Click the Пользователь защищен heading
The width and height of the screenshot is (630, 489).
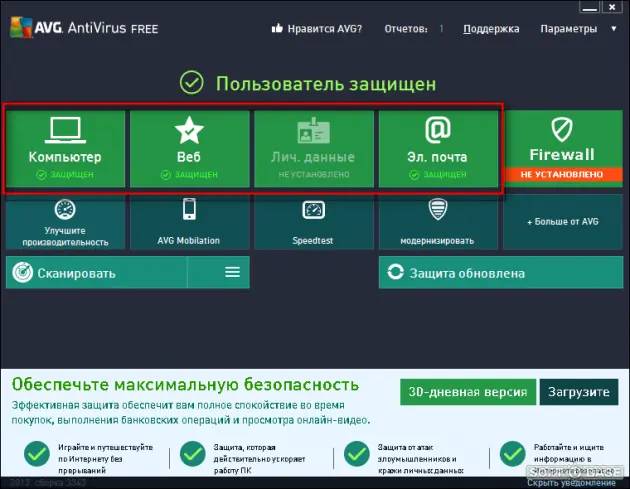[326, 84]
